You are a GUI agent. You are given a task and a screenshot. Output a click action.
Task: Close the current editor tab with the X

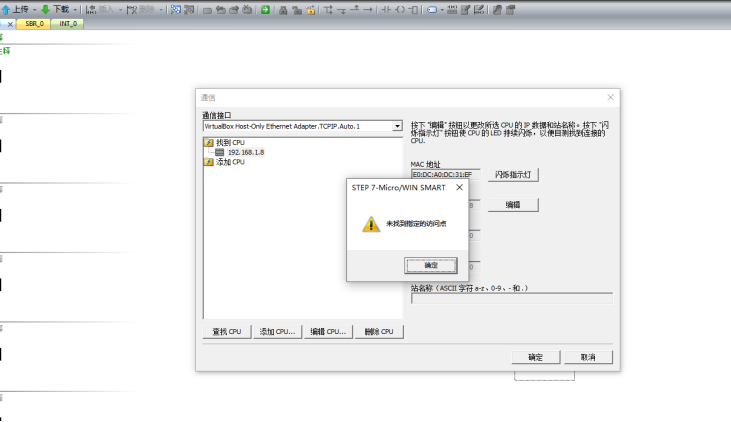[x=10, y=24]
